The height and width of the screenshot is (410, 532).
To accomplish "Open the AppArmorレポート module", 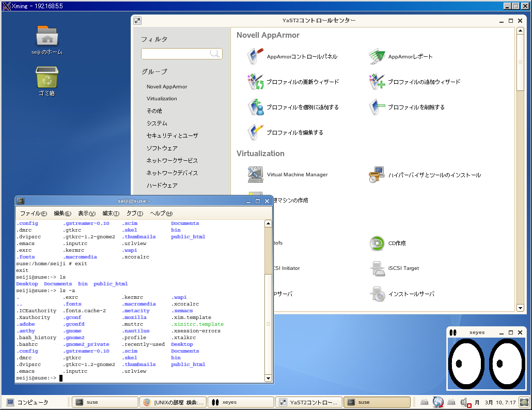I will point(401,56).
